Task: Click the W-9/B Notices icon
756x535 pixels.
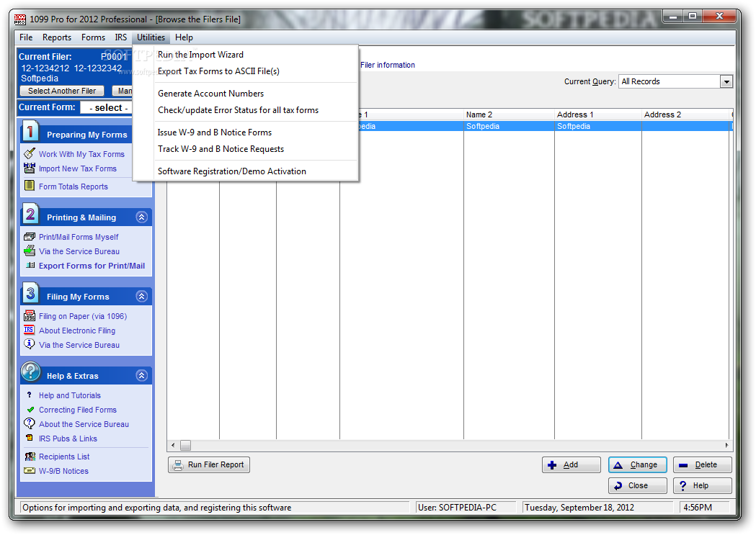Action: point(30,470)
